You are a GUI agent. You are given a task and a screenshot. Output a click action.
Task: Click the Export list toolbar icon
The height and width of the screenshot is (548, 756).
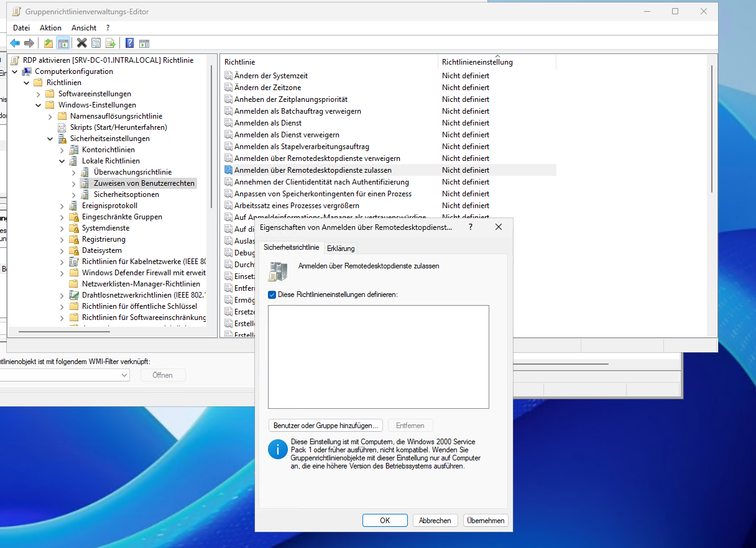coord(111,43)
